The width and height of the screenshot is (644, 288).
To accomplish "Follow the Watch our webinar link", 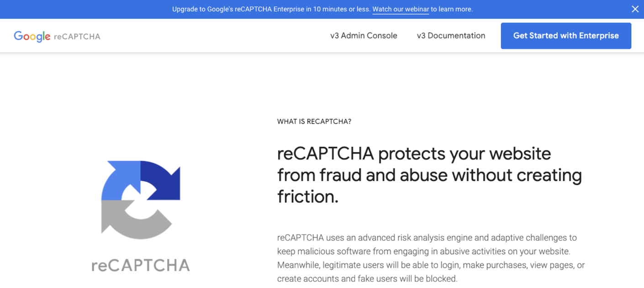I will tap(401, 9).
